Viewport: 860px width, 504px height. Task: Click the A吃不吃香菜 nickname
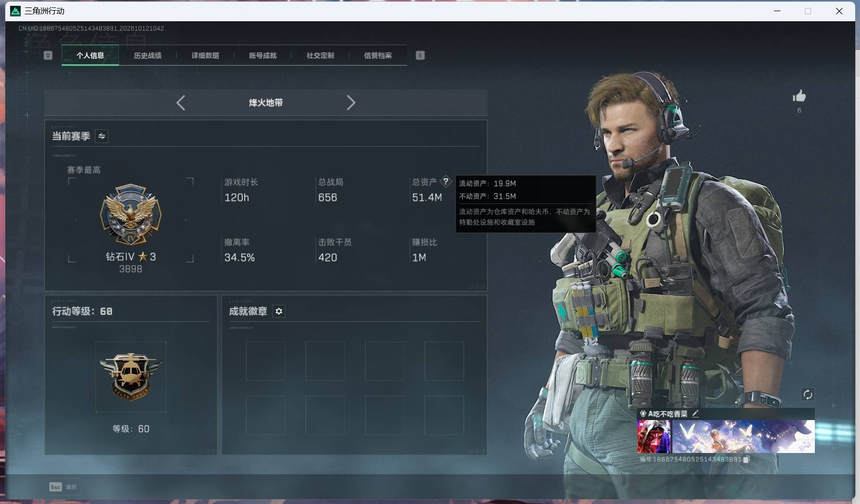(x=668, y=414)
